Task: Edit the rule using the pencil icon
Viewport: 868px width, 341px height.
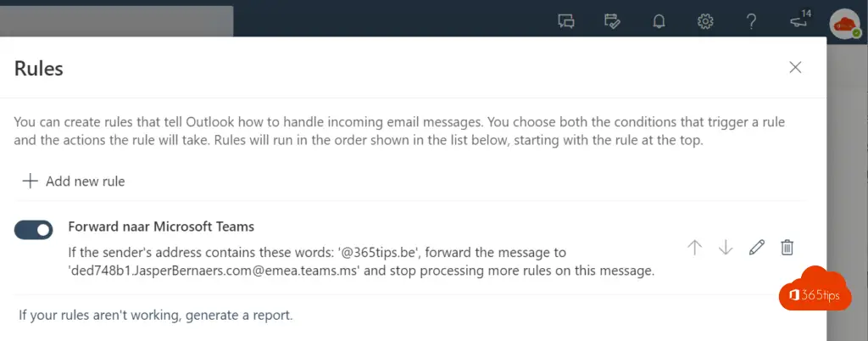Action: pos(757,247)
